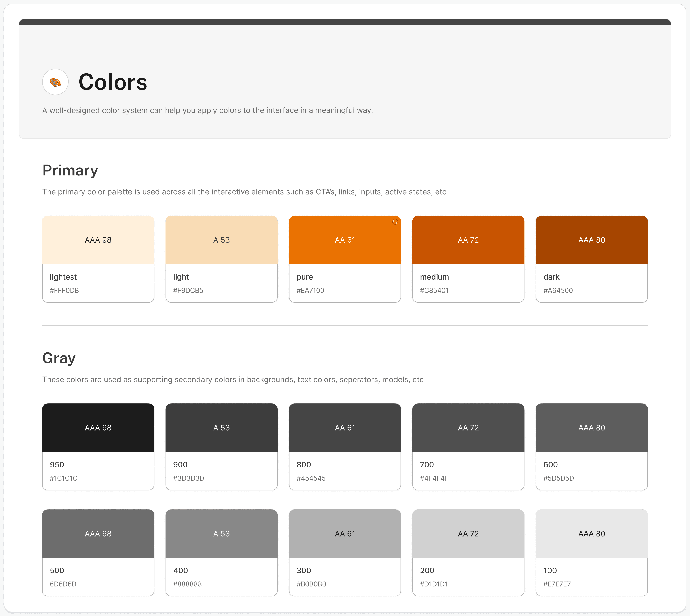This screenshot has height=616, width=690.
Task: Click the hex value 6D6D6D
Action: [x=63, y=584]
